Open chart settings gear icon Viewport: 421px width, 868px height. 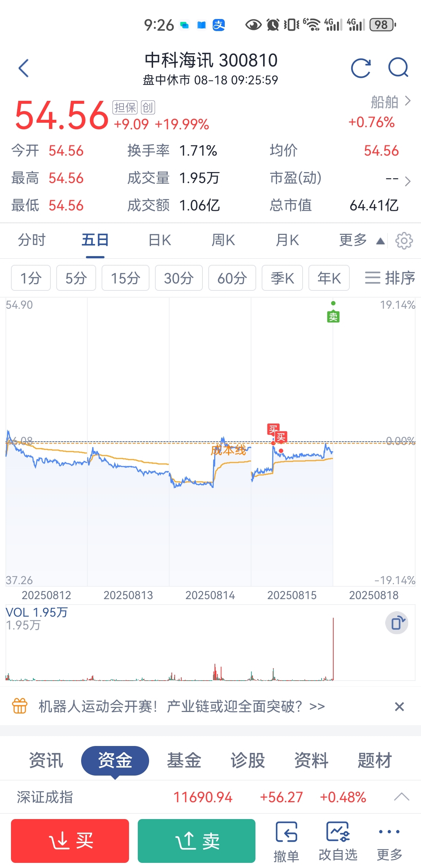tap(404, 240)
